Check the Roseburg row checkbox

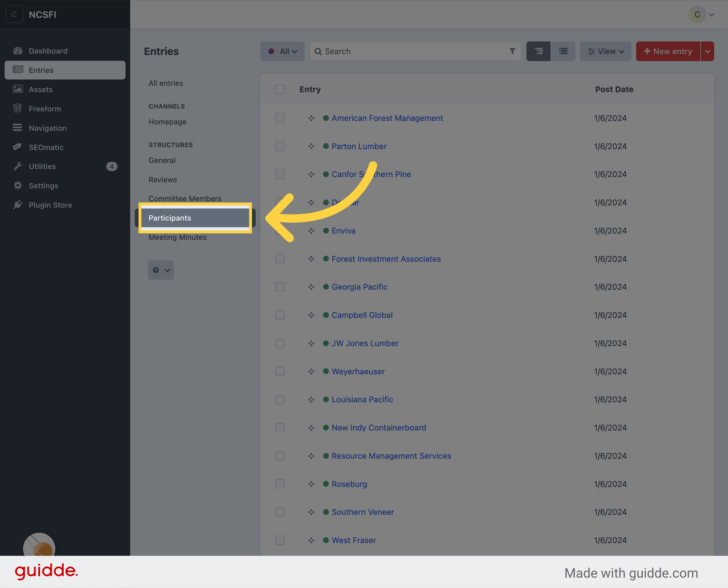(280, 484)
